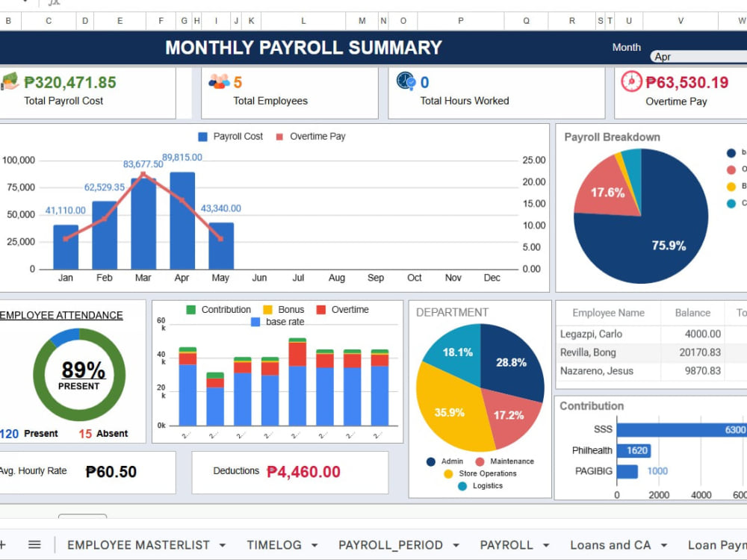Select column C header

pos(49,21)
